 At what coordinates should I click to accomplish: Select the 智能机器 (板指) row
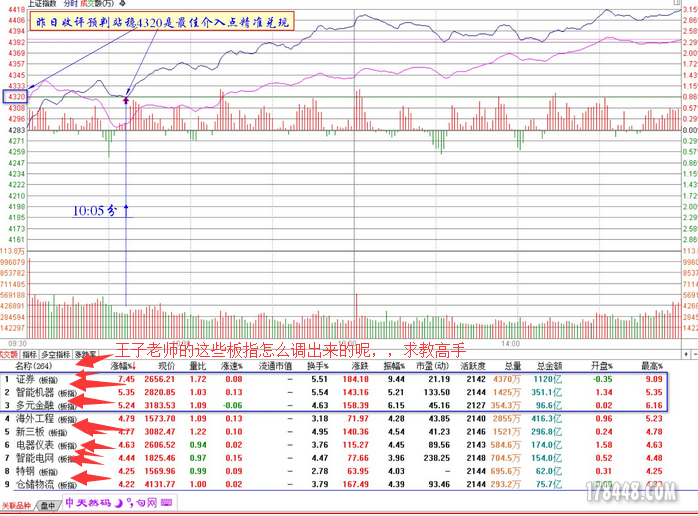tap(334, 392)
